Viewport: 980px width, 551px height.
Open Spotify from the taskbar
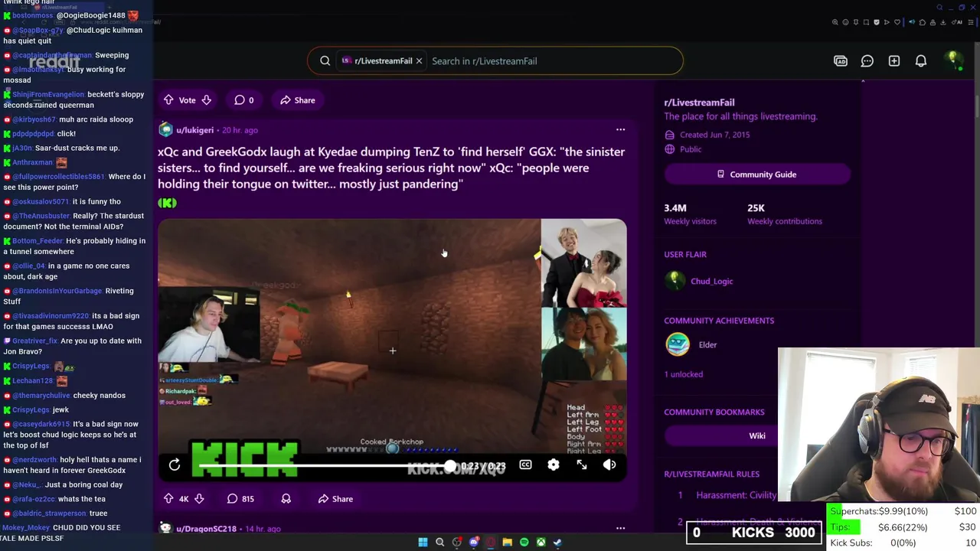coord(524,543)
